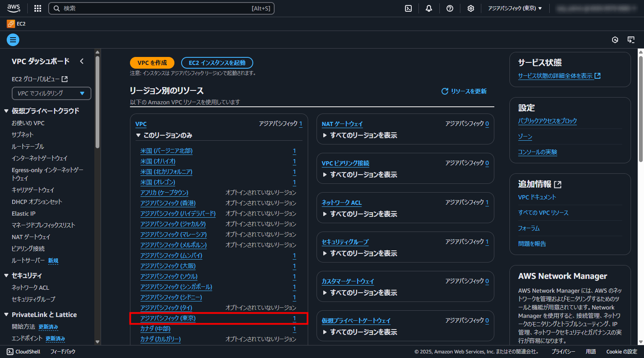The width and height of the screenshot is (644, 358).
Task: Open the Asia Pacific (Tokyo) region selector
Action: [514, 8]
